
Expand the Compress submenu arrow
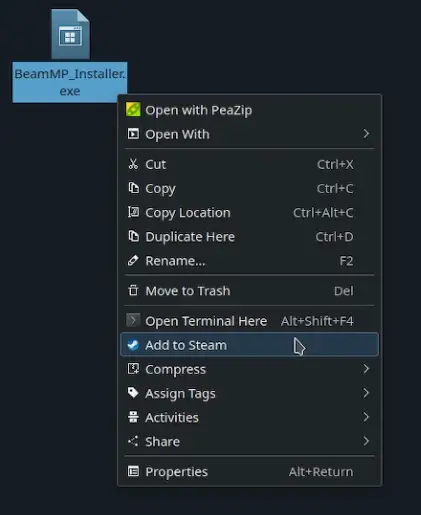click(366, 369)
